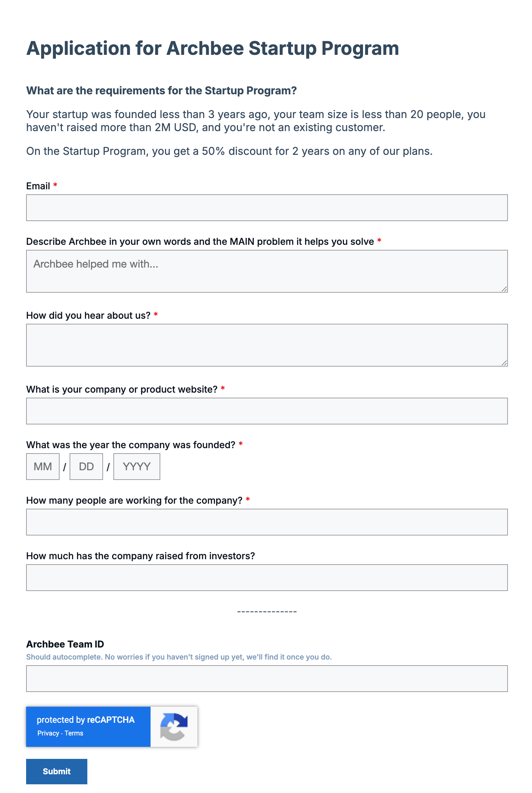
Task: Click the reCAPTCHA logo icon
Action: [x=174, y=727]
